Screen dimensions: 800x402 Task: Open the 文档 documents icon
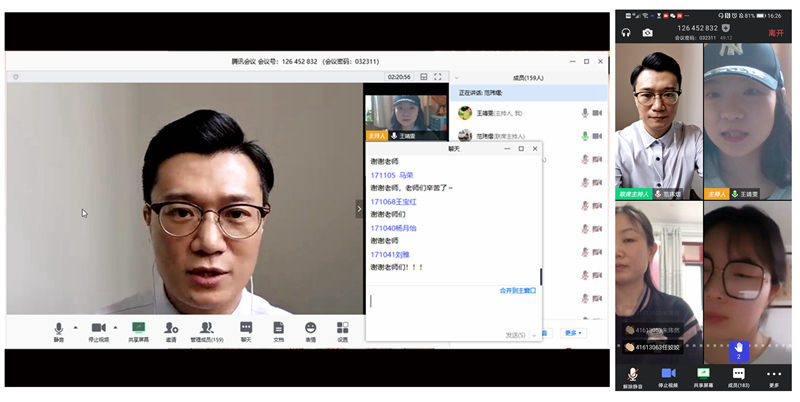279,328
